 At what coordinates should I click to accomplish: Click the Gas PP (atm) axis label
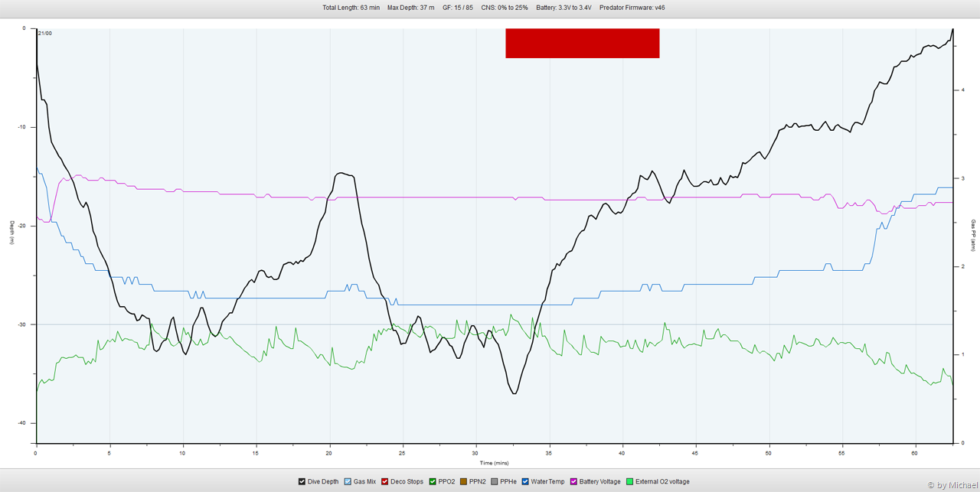pyautogui.click(x=973, y=235)
